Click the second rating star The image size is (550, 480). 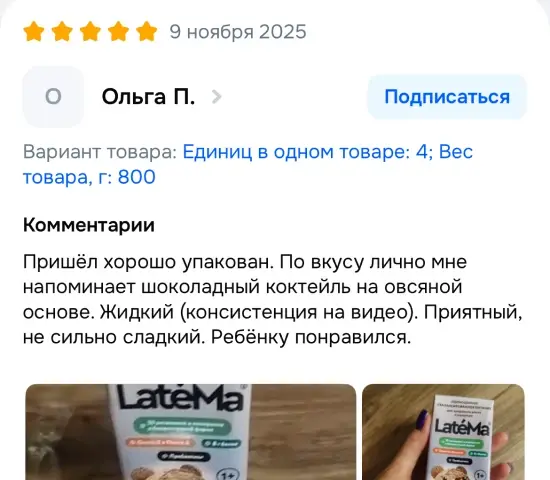click(62, 32)
